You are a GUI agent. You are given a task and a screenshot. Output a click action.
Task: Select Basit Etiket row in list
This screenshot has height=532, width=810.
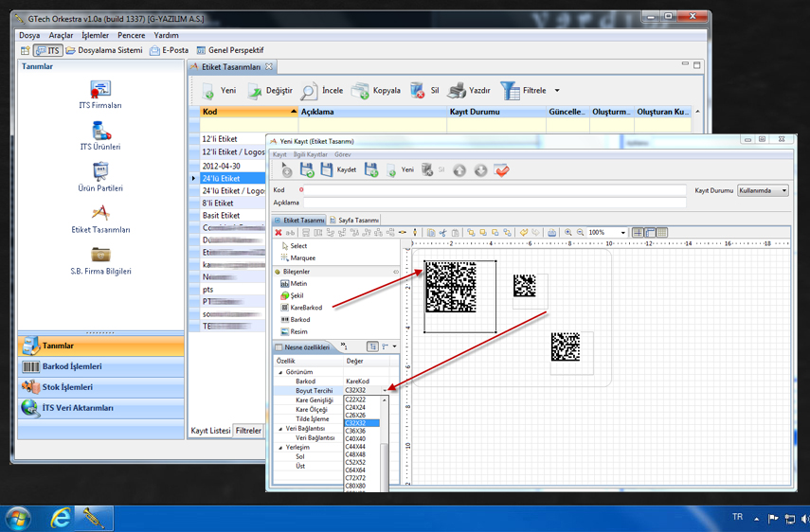(232, 215)
